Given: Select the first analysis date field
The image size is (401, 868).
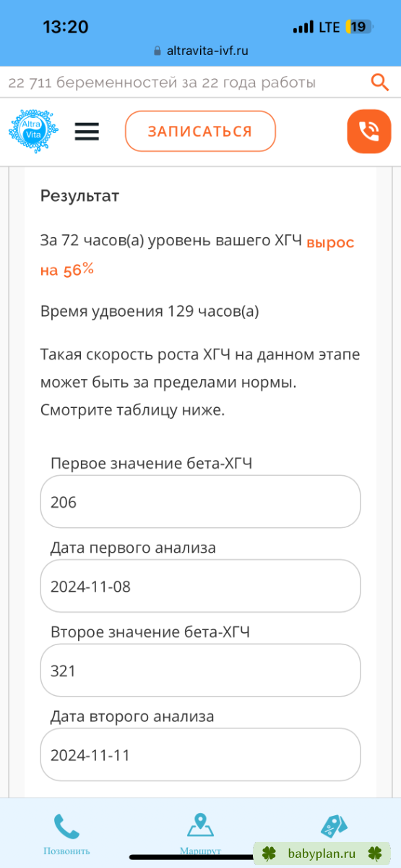Looking at the screenshot, I should coord(200,586).
